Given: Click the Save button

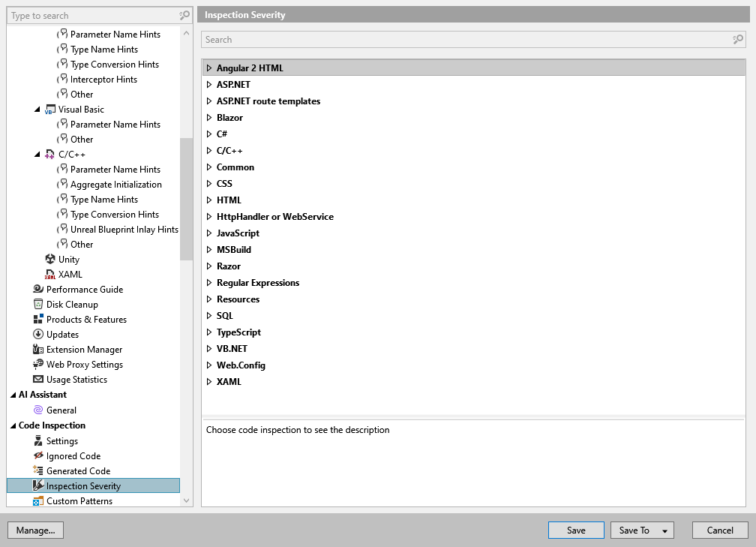Looking at the screenshot, I should click(576, 530).
